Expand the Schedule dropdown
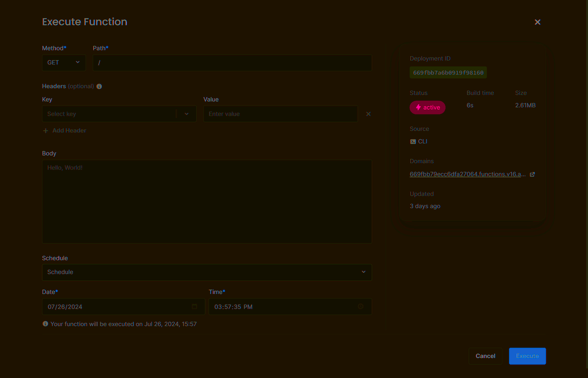This screenshot has height=378, width=588. [x=207, y=272]
